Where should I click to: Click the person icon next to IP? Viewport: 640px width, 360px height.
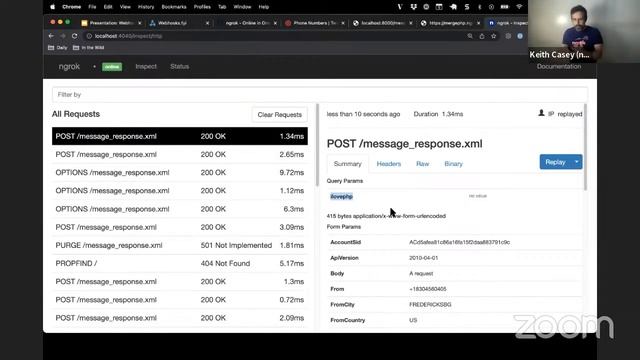pyautogui.click(x=541, y=113)
